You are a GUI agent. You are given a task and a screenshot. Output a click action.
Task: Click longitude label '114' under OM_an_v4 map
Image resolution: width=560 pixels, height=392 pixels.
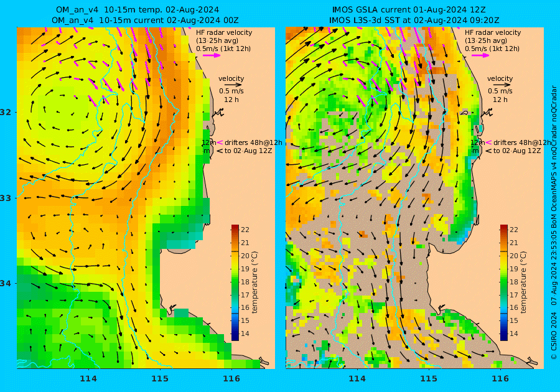point(88,379)
